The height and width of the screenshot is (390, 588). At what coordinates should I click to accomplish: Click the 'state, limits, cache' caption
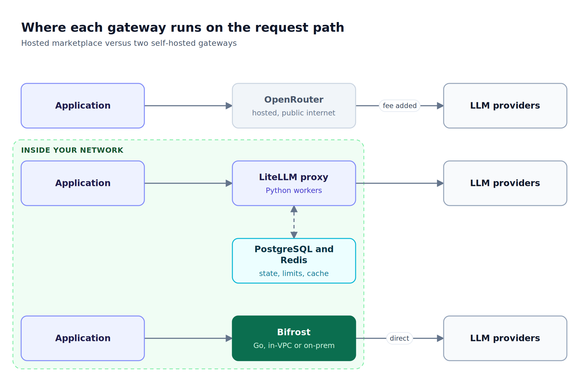coord(294,273)
